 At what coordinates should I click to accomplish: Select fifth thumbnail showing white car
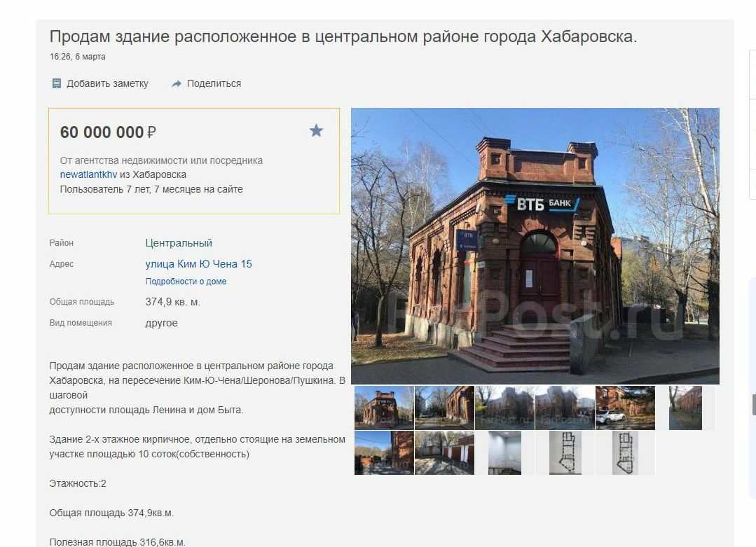(x=625, y=408)
